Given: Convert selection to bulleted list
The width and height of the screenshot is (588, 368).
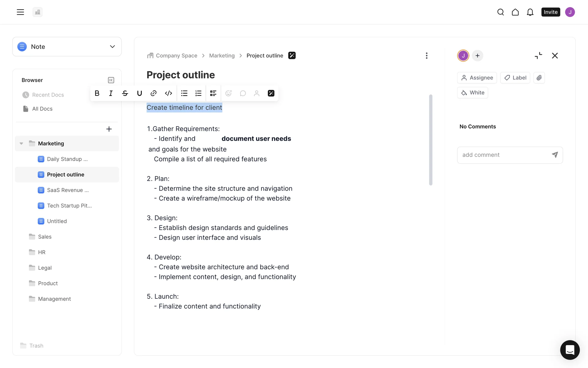Looking at the screenshot, I should coord(184,93).
